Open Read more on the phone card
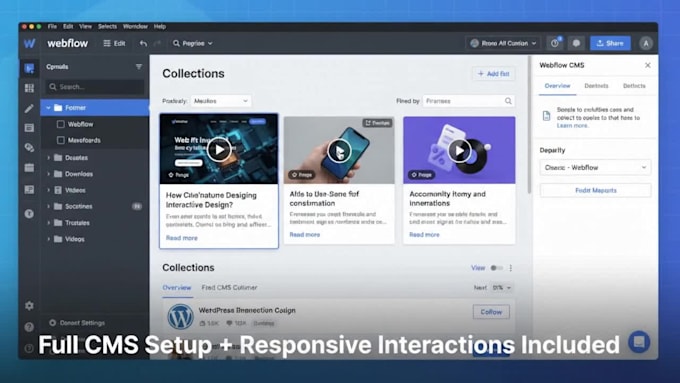Screen dimensions: 680x383 click(304, 235)
